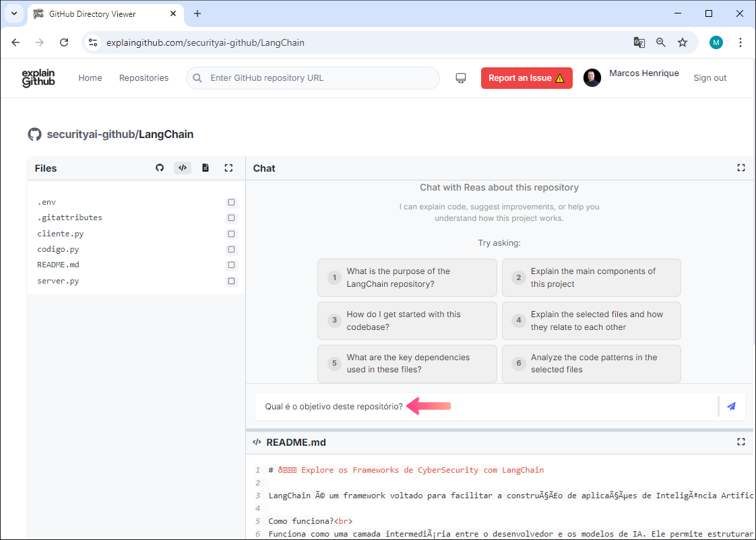Open the Chrome profile M avatar
This screenshot has width=756, height=540.
pyautogui.click(x=716, y=42)
